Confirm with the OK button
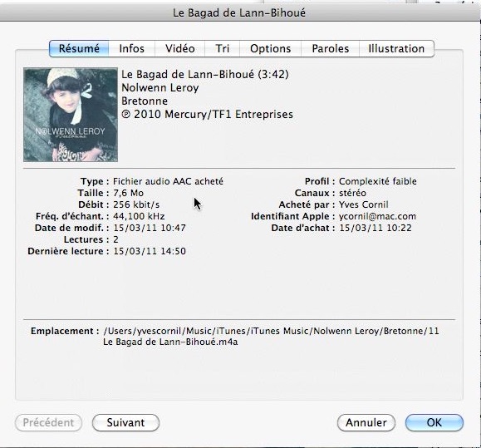This screenshot has height=448, width=481. coord(434,422)
